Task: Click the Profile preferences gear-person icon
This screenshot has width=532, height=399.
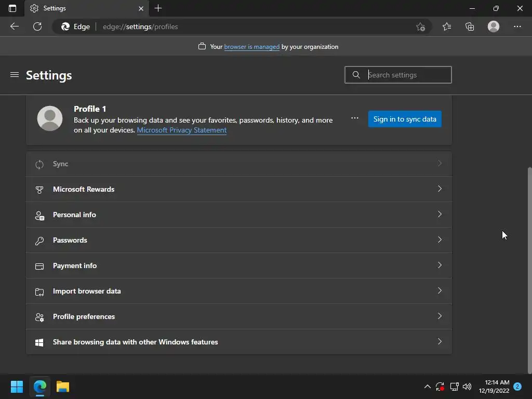Action: [x=39, y=317]
